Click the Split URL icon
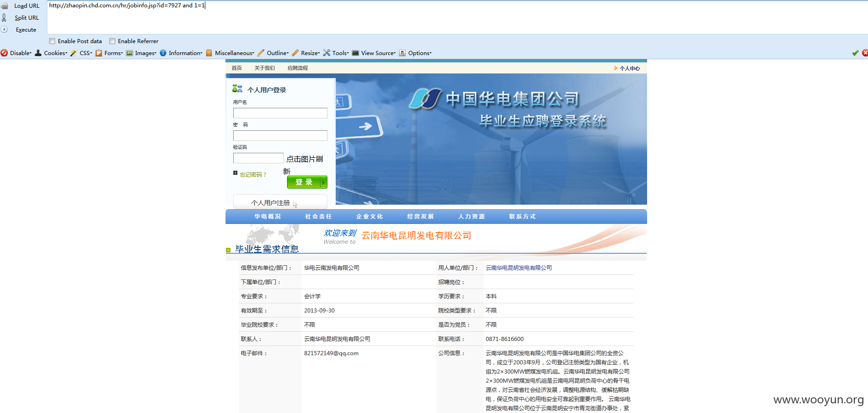868x413 pixels. coord(4,18)
